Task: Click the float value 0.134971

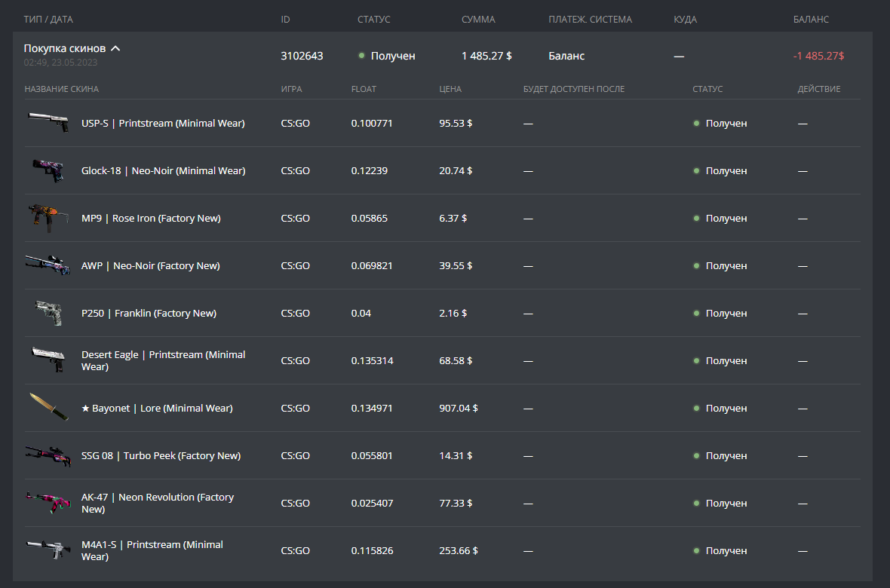Action: click(372, 408)
